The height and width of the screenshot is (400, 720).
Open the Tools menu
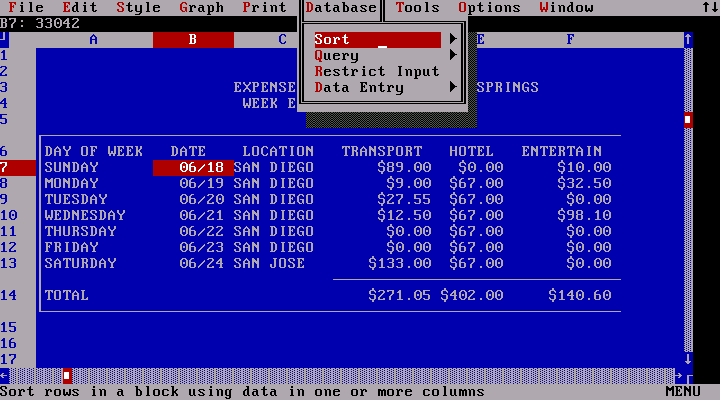pyautogui.click(x=417, y=8)
